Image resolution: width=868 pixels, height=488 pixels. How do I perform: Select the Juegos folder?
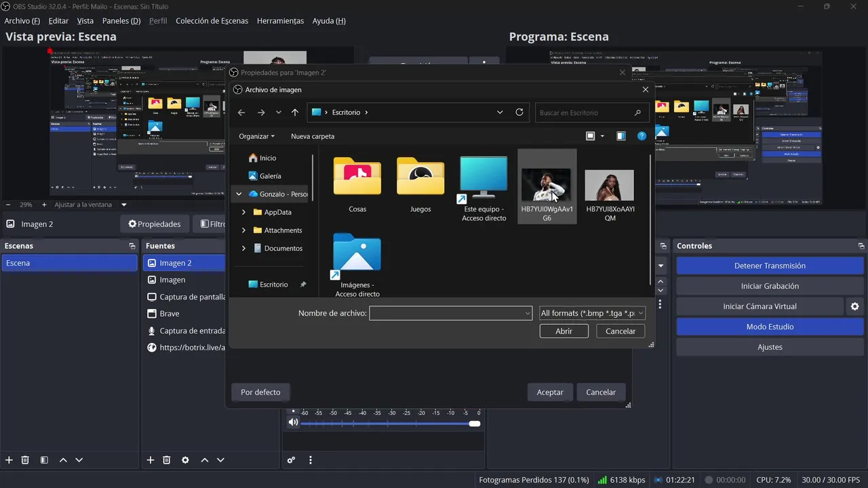(x=420, y=184)
